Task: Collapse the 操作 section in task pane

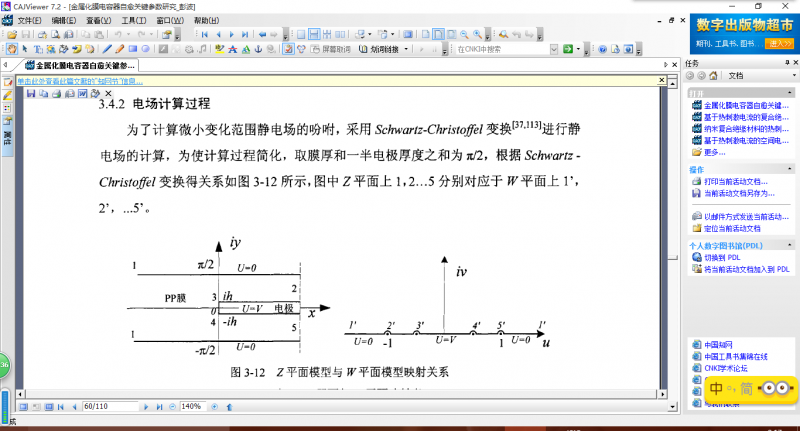Action: 790,169
